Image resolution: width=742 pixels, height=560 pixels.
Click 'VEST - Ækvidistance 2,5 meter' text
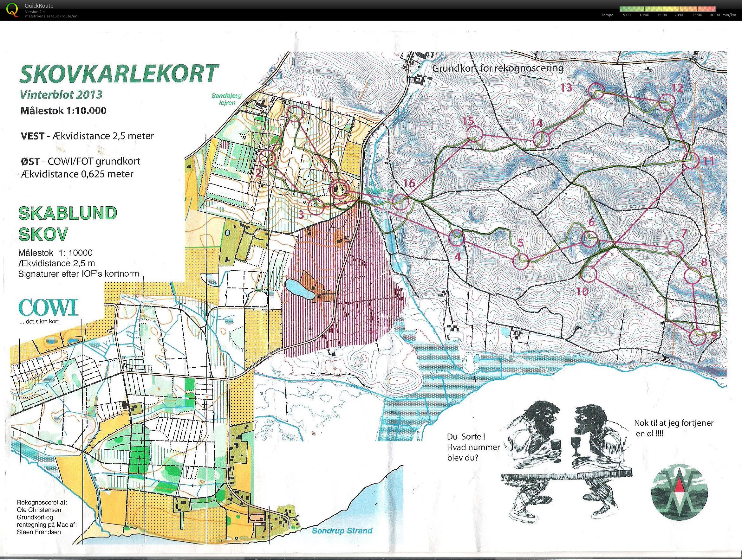87,136
